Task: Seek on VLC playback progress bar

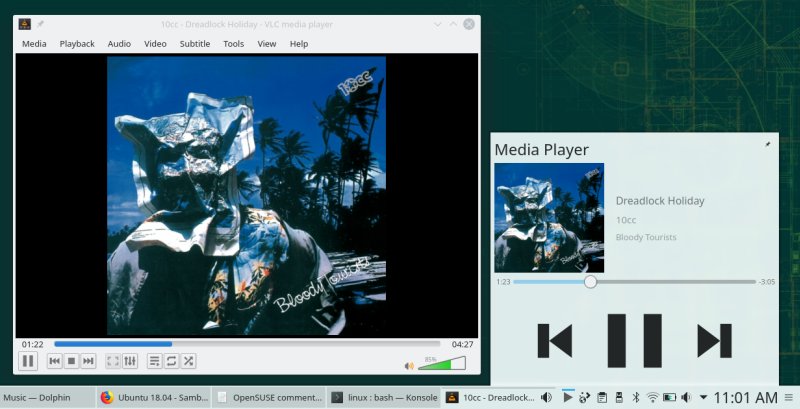Action: point(247,344)
